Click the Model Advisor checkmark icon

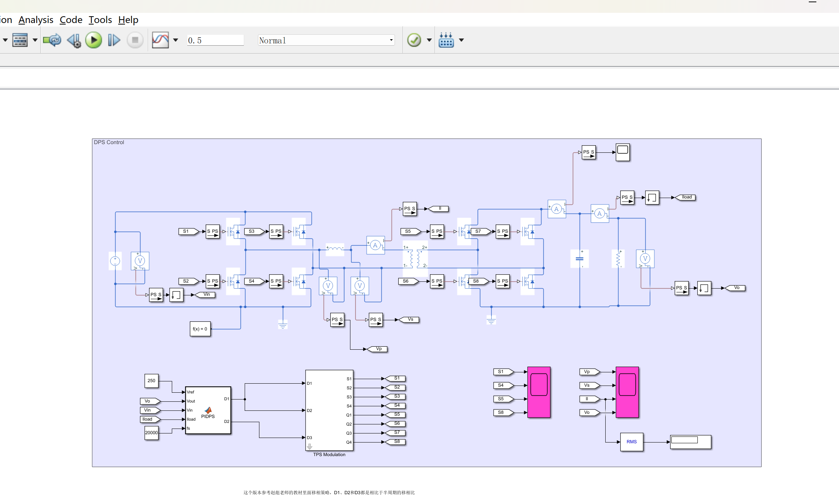[414, 40]
